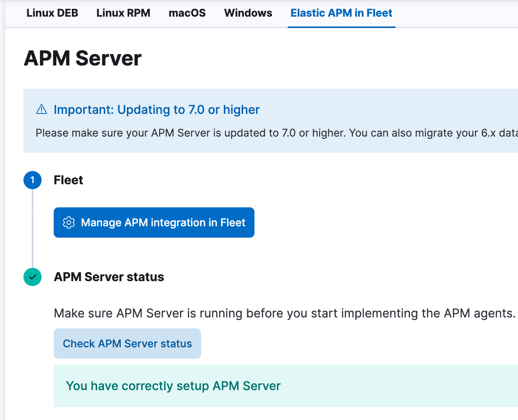518x420 pixels.
Task: Switch to the Linux RPM tab
Action: tap(123, 13)
